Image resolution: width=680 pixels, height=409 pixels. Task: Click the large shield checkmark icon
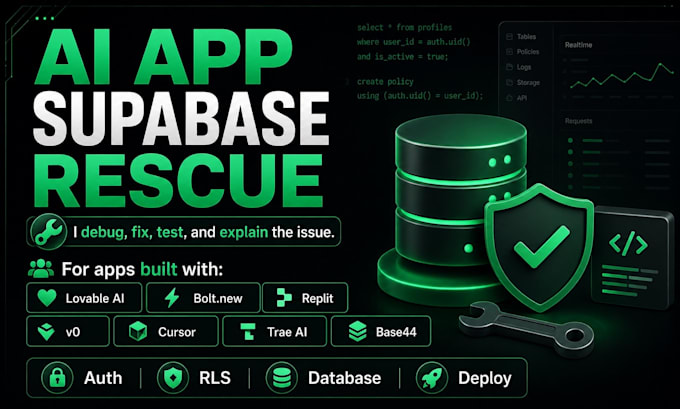pos(539,248)
